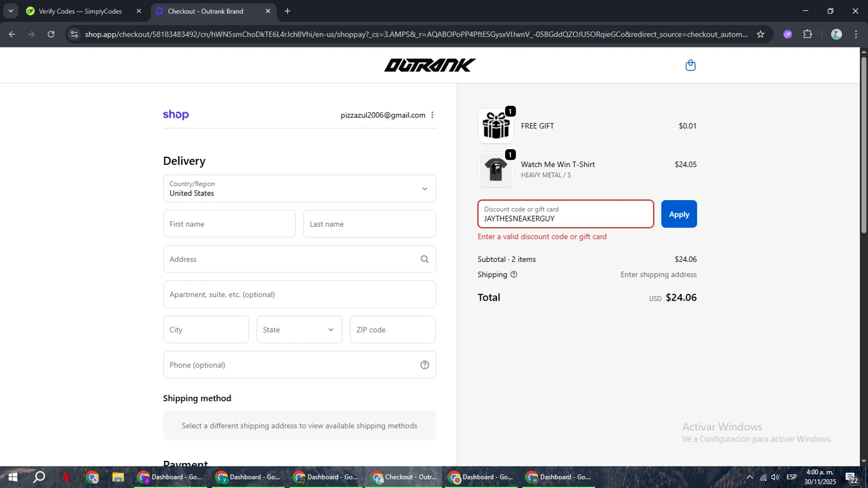Open the pinned Chrome taskbar icon
This screenshot has height=488, width=868.
click(x=92, y=478)
